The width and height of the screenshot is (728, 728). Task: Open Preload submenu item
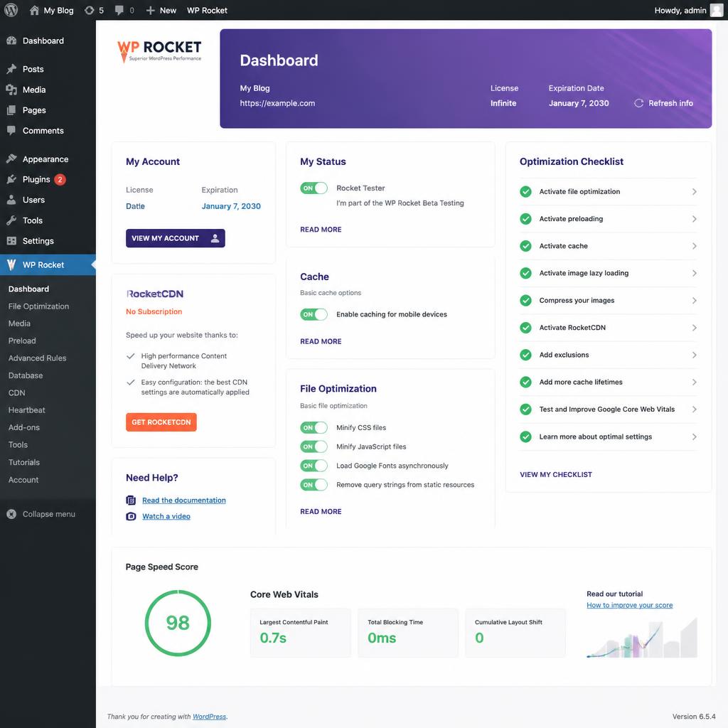[x=22, y=341]
